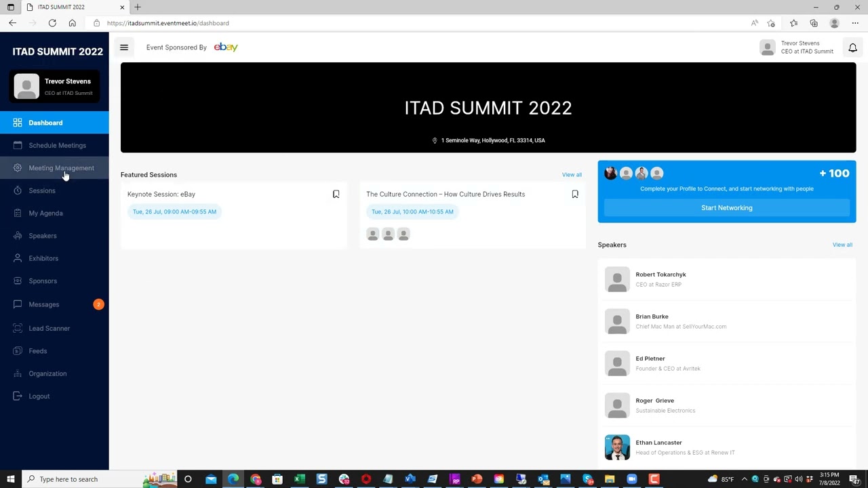Go to browser home page icon
Image resolution: width=868 pixels, height=488 pixels.
point(72,23)
